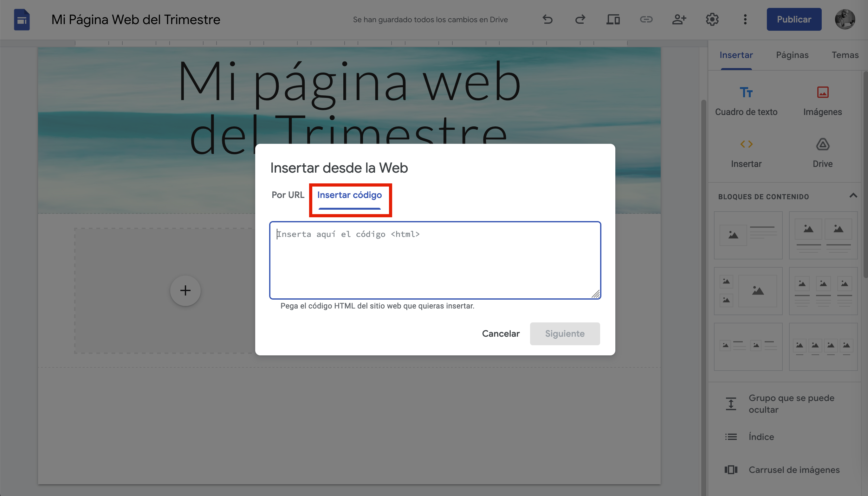
Task: Click the add collaborators icon
Action: [x=679, y=19]
